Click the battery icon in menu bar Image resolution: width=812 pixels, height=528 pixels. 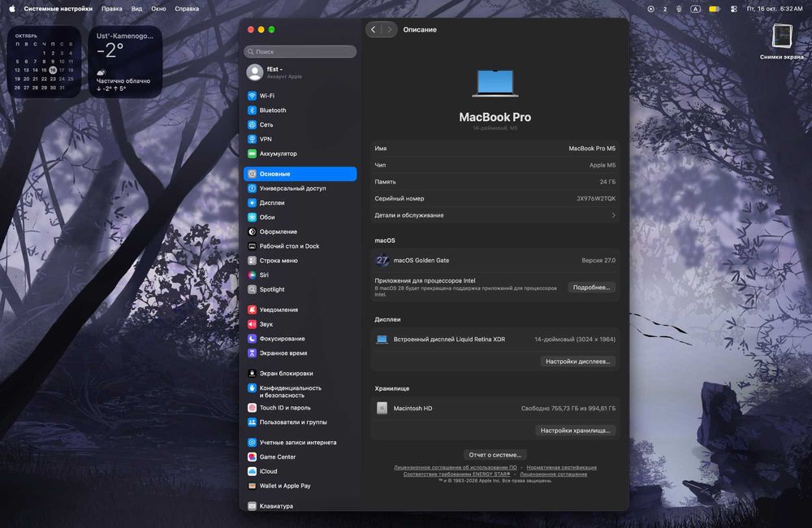714,9
